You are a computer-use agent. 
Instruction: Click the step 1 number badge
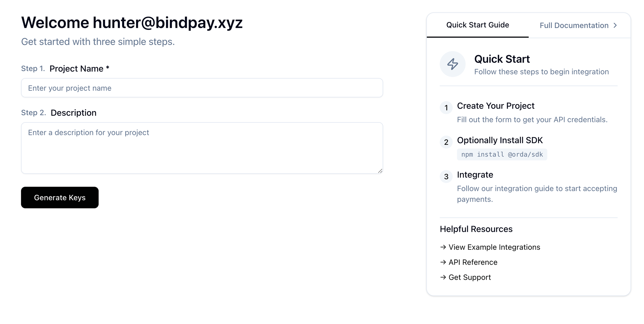(446, 108)
